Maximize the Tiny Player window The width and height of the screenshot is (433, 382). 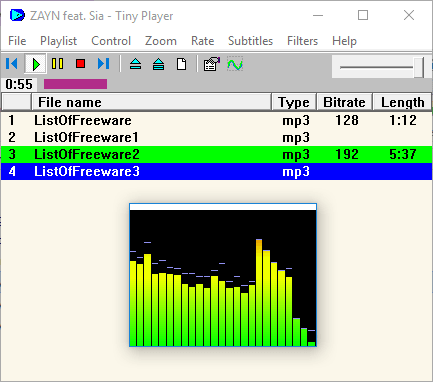pos(363,15)
